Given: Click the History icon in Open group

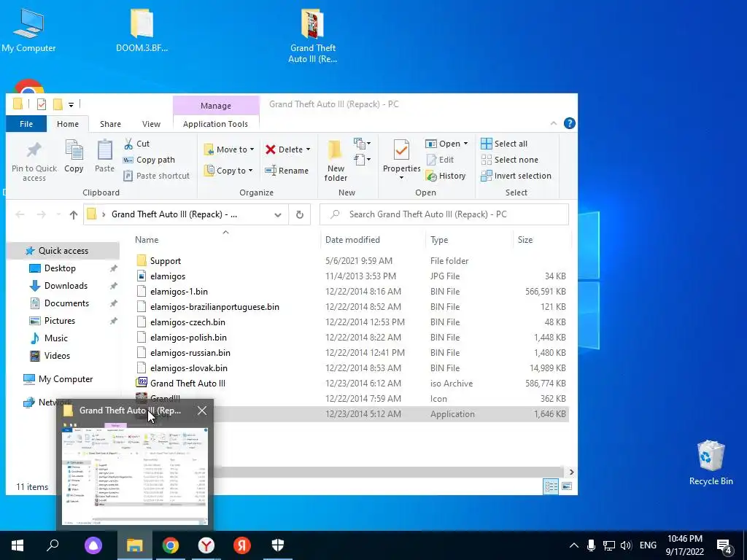Looking at the screenshot, I should pyautogui.click(x=431, y=176).
